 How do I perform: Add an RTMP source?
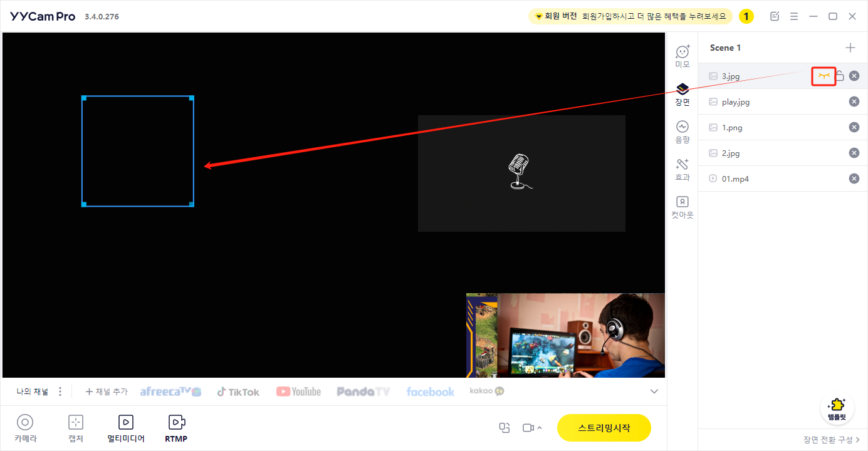pyautogui.click(x=176, y=428)
